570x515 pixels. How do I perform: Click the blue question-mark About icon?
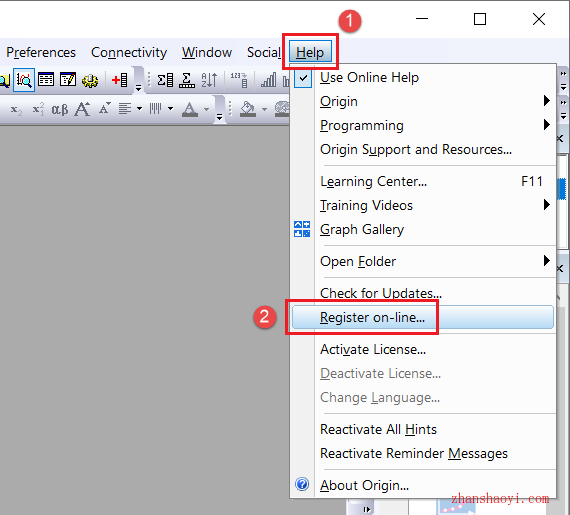click(x=302, y=484)
